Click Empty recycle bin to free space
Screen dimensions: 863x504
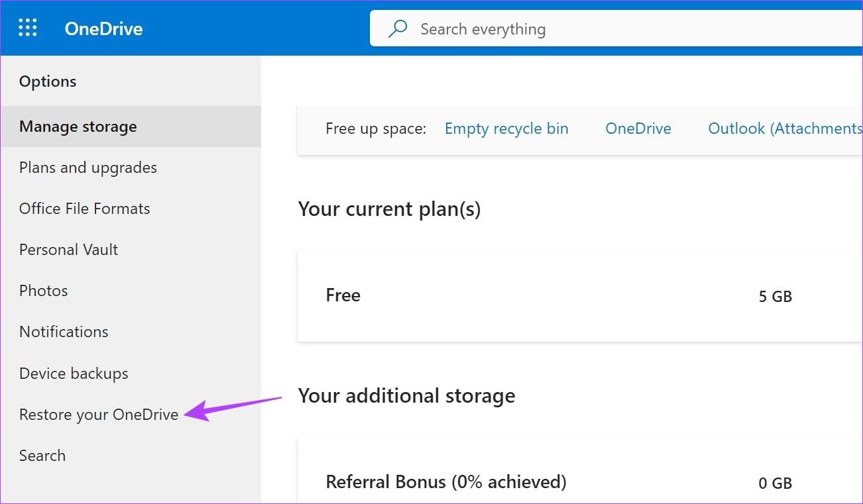coord(506,128)
